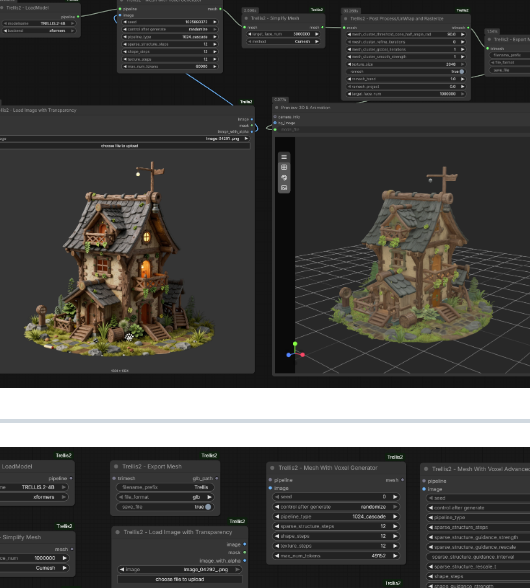Collapse the Post Process/UnWrap and Rasterize node via title dot
The width and height of the screenshot is (530, 588).
tap(345, 19)
